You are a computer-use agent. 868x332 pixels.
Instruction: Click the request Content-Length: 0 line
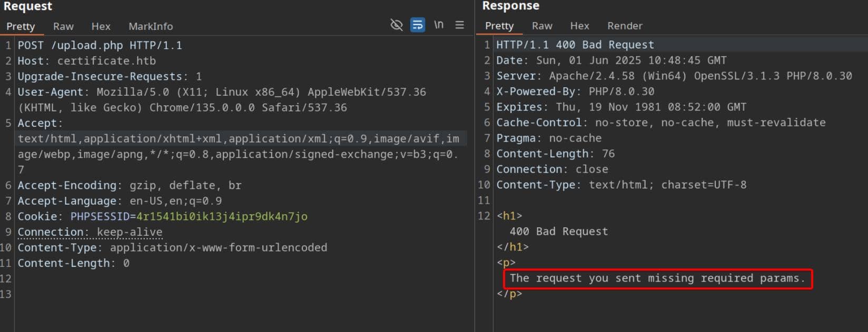(73, 263)
